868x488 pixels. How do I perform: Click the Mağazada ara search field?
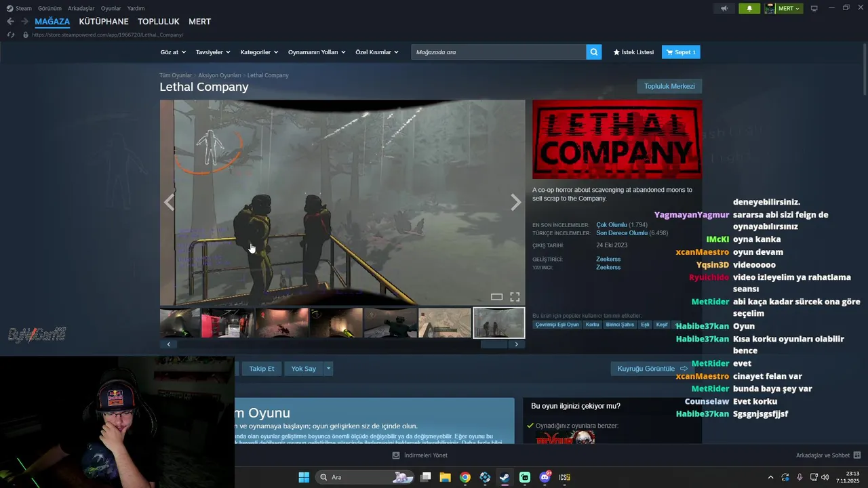click(x=498, y=52)
